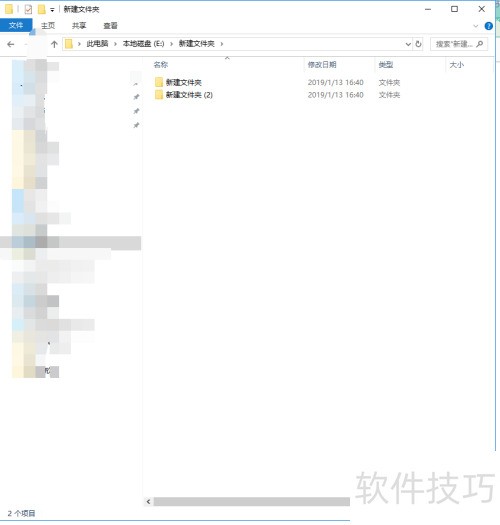Click the third pin icon in navigation pane
Viewport: 500px width, 525px height.
(x=136, y=126)
